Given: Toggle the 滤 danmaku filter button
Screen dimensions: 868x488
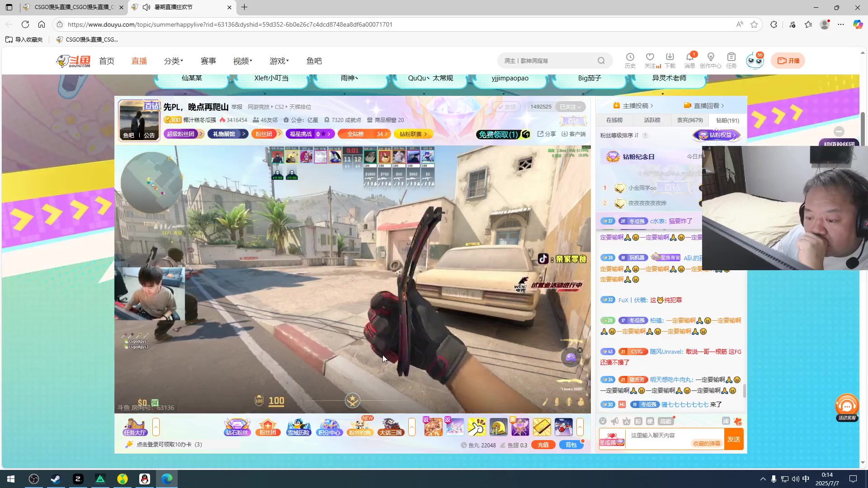Looking at the screenshot, I should coord(726,421).
